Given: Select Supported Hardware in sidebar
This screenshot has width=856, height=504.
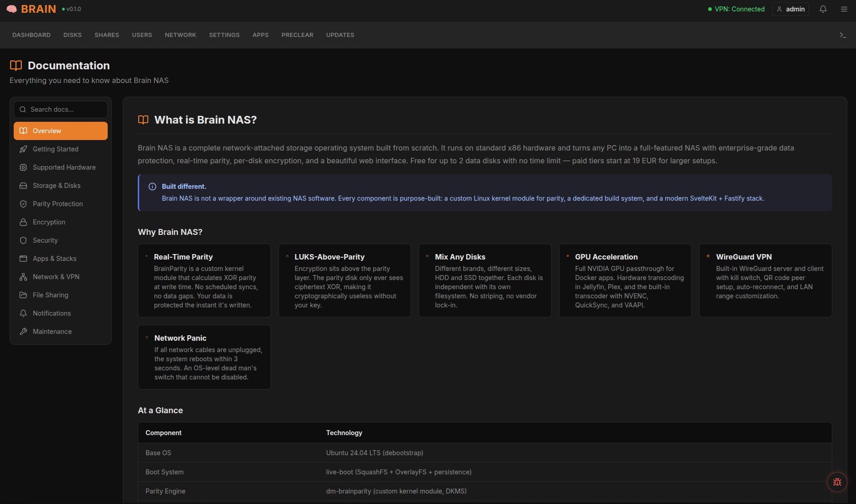Looking at the screenshot, I should pyautogui.click(x=64, y=167).
